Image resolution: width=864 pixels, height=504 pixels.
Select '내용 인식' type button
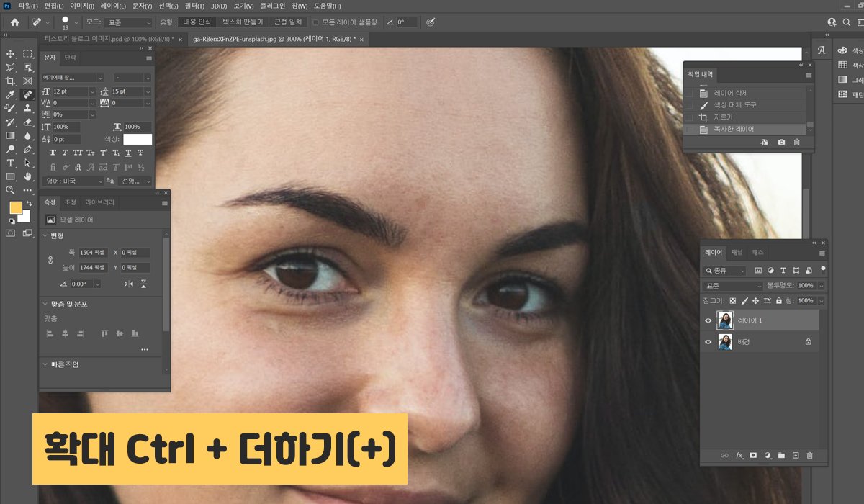point(197,22)
